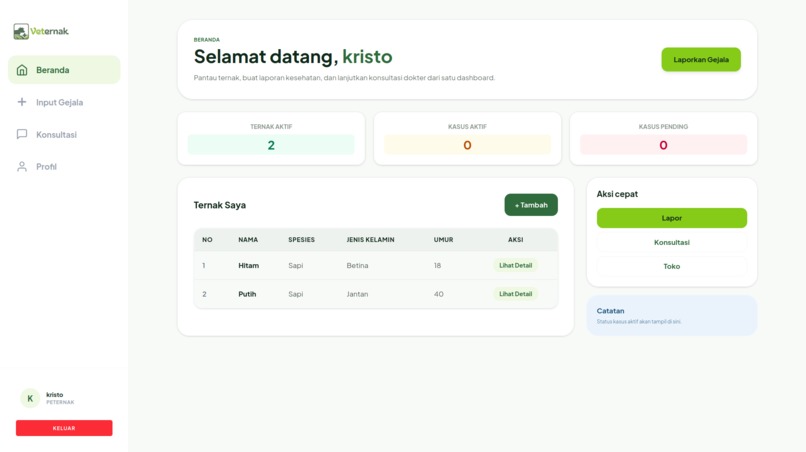Select the name Putih in the table
Viewport: 806px width, 452px height.
pyautogui.click(x=247, y=294)
